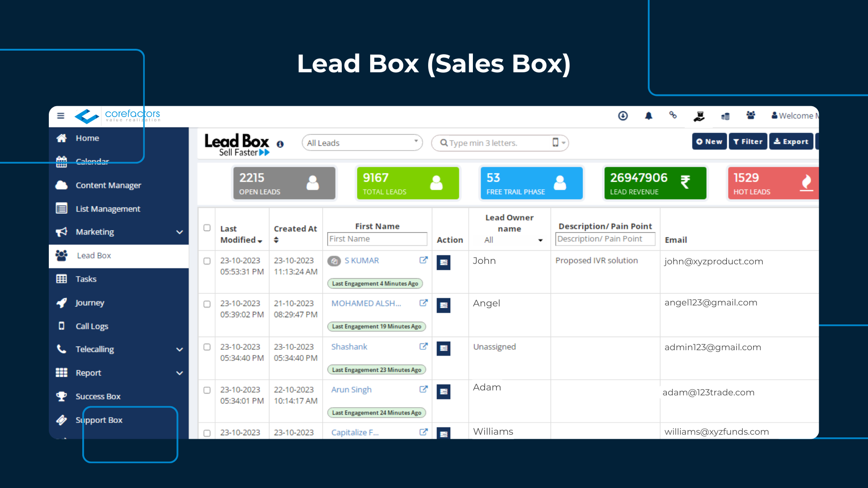This screenshot has width=868, height=488.
Task: Open S KUMAR lead in new window
Action: (x=423, y=260)
